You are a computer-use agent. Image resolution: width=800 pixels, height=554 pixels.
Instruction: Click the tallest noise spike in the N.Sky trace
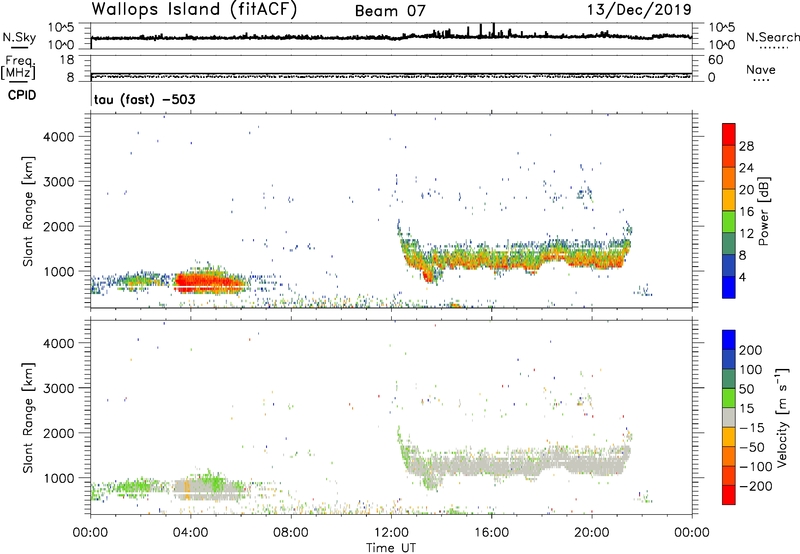coord(493,29)
